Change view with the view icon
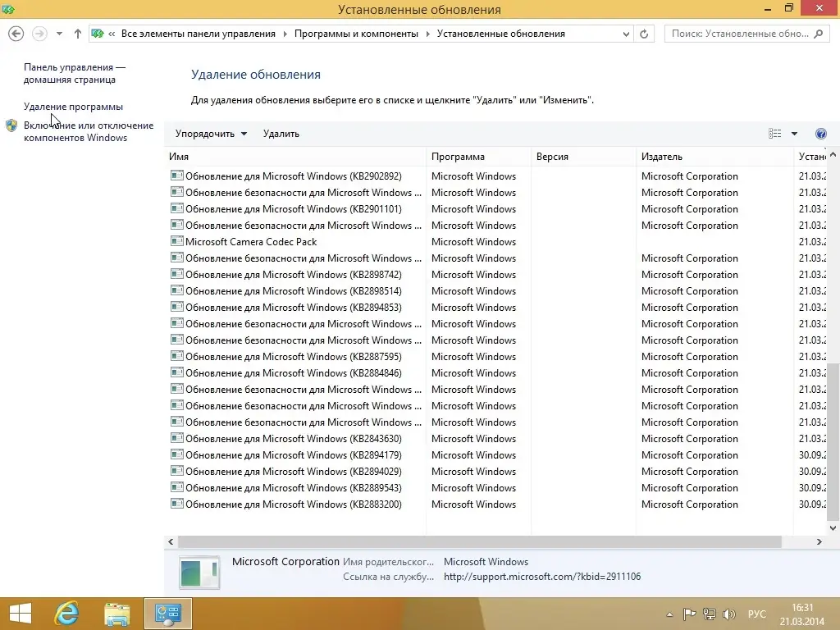Image resolution: width=840 pixels, height=630 pixels. 774,134
